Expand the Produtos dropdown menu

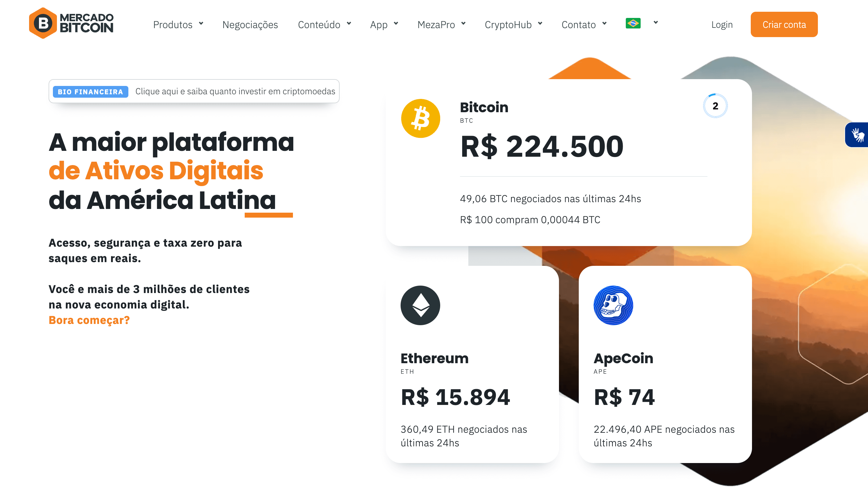point(178,25)
